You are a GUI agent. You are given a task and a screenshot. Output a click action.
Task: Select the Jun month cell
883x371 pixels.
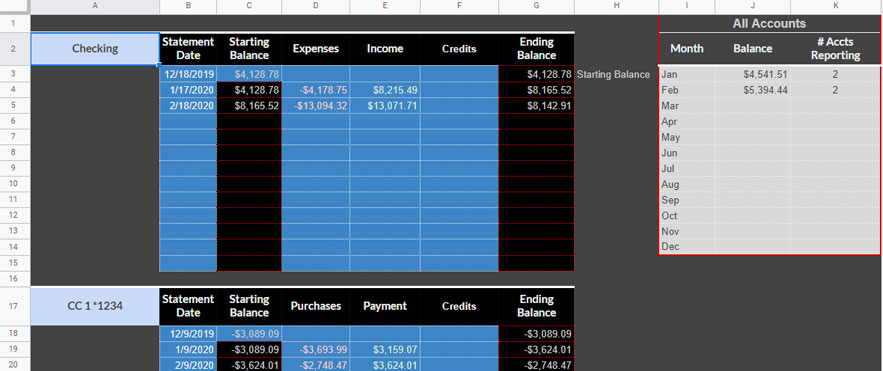(x=687, y=153)
